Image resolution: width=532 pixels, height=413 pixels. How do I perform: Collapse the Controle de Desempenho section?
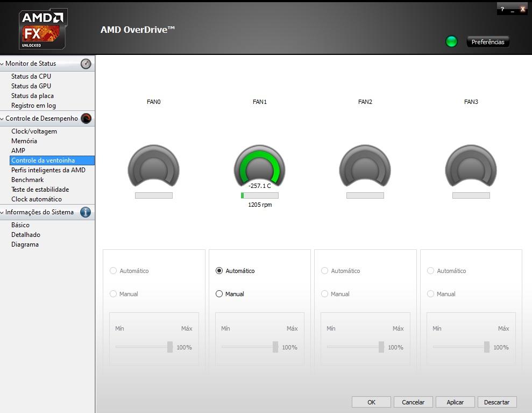pyautogui.click(x=2, y=119)
